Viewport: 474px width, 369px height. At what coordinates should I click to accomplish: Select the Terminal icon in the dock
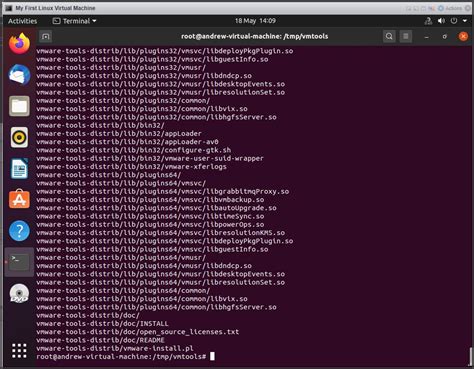click(19, 262)
